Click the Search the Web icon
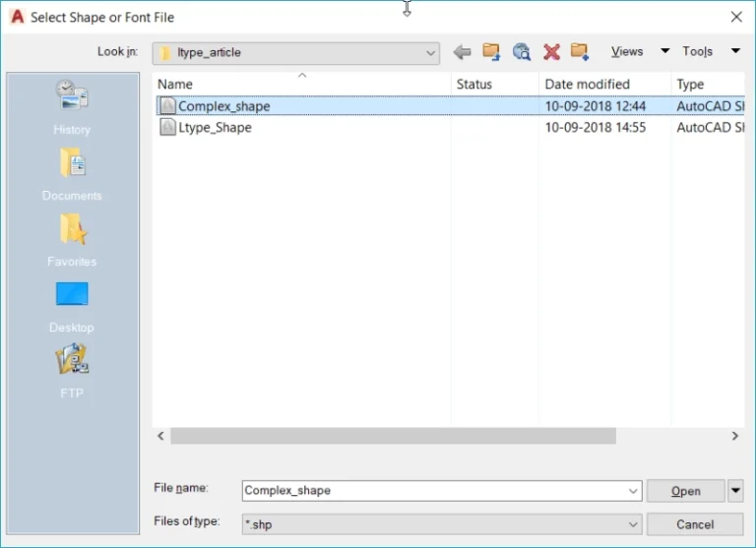 click(521, 51)
